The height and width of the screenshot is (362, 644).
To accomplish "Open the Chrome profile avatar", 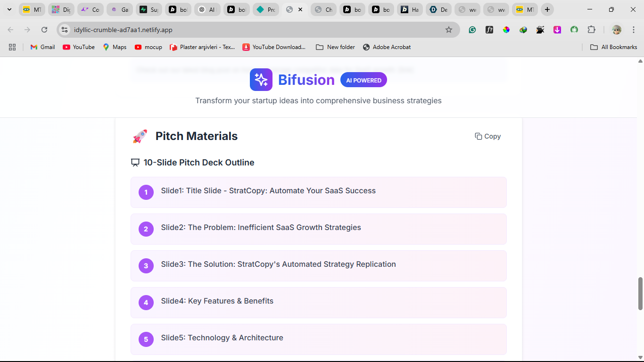I will point(617,30).
